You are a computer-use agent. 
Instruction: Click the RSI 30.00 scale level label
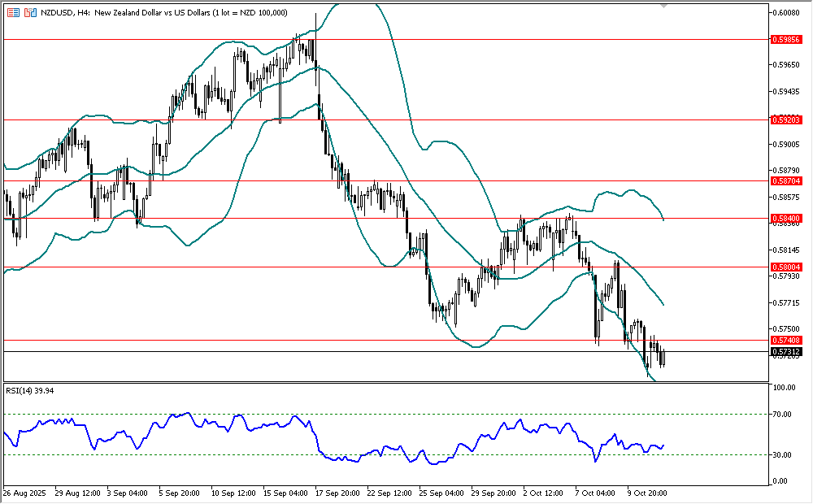(x=782, y=454)
